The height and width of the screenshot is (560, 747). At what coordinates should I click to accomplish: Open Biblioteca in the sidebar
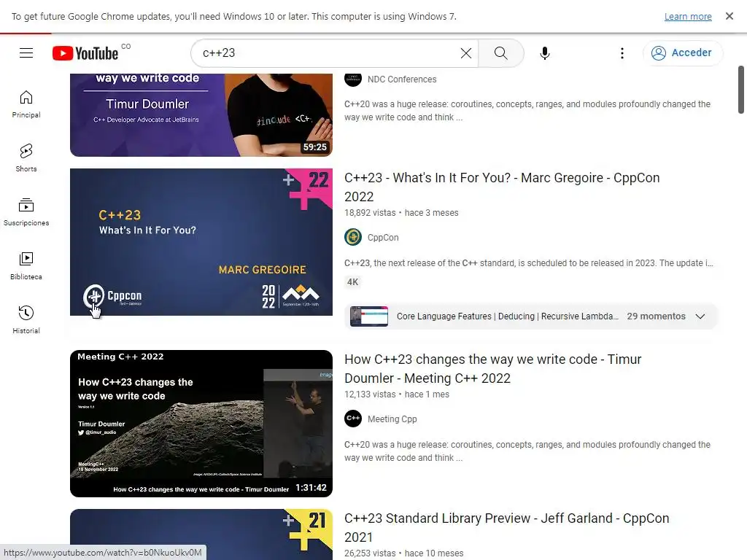[x=26, y=265]
